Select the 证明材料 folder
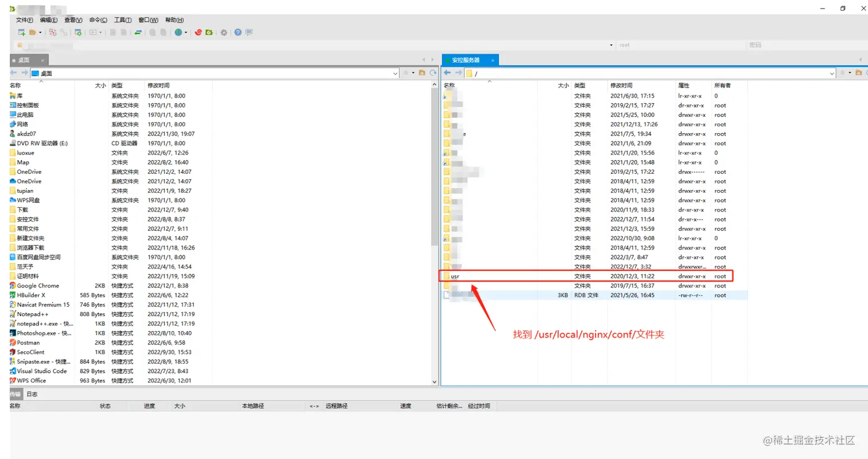This screenshot has width=868, height=459. [28, 276]
